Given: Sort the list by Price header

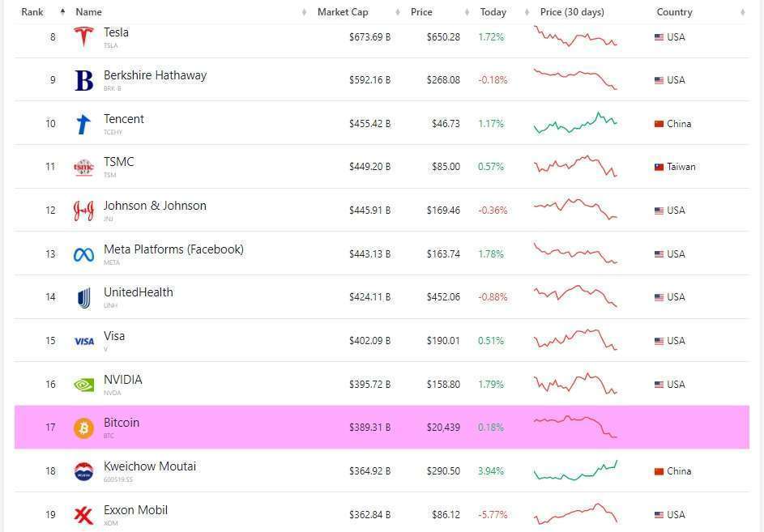Looking at the screenshot, I should pyautogui.click(x=421, y=12).
